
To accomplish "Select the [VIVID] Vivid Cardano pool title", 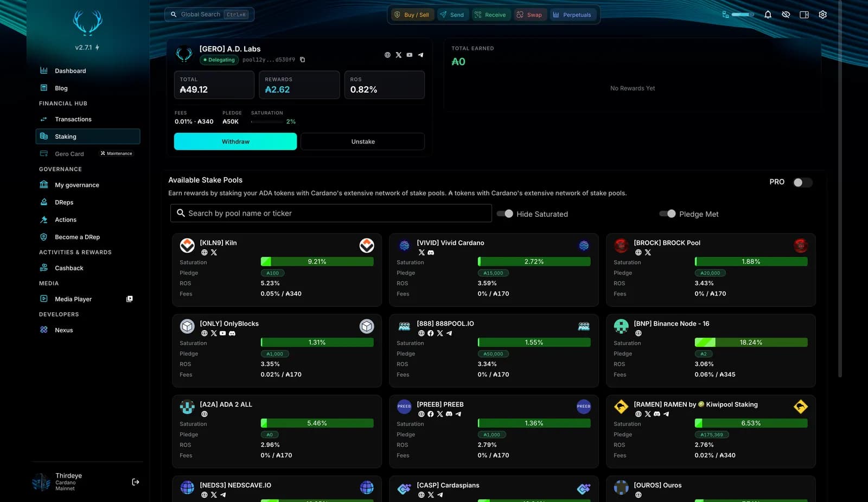I will pyautogui.click(x=450, y=243).
